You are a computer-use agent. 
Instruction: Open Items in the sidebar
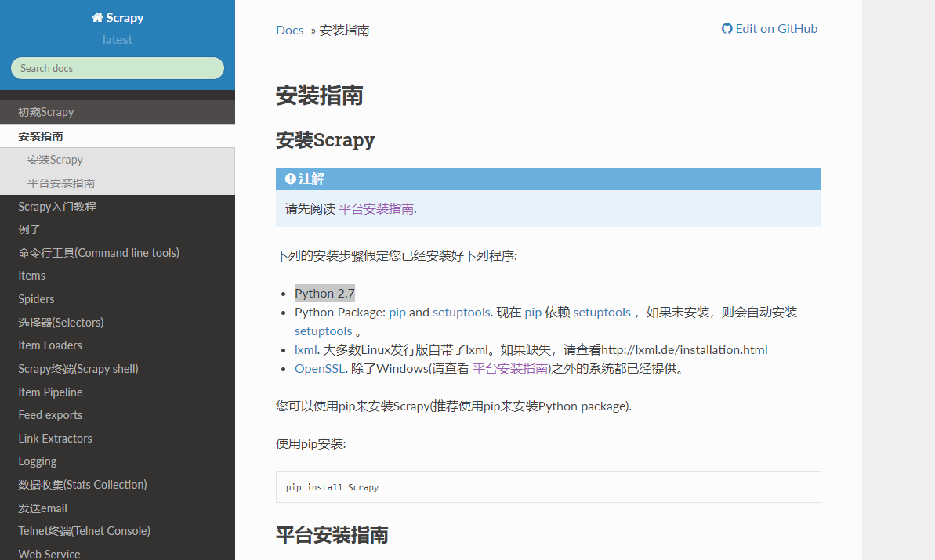[x=118, y=276]
